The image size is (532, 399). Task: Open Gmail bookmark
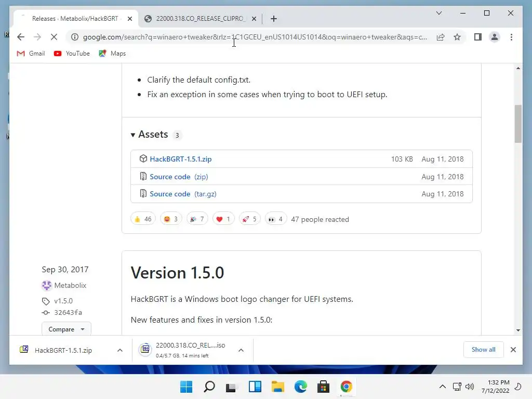pyautogui.click(x=31, y=54)
